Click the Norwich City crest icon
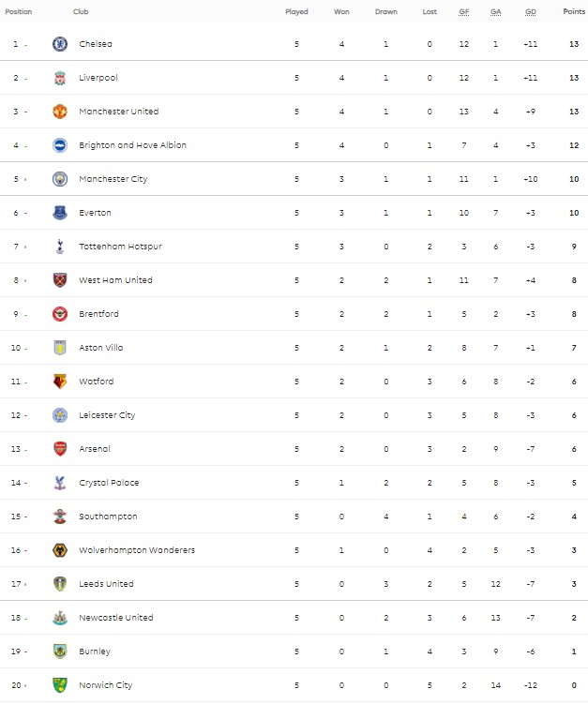 pyautogui.click(x=60, y=685)
